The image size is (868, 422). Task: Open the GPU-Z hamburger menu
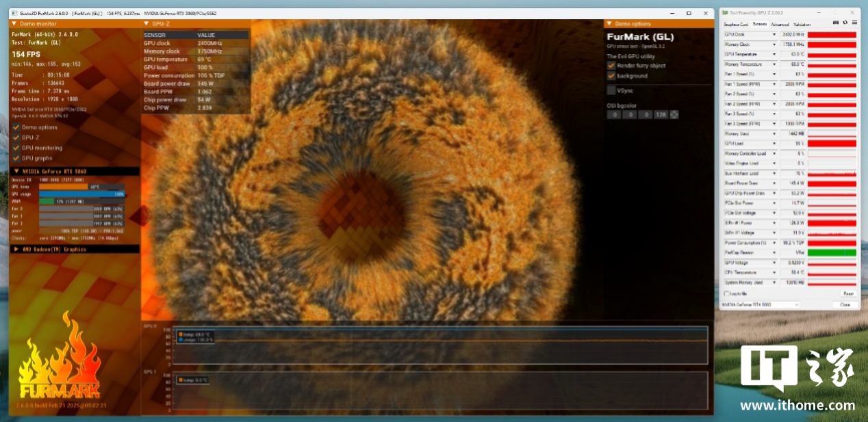click(854, 23)
